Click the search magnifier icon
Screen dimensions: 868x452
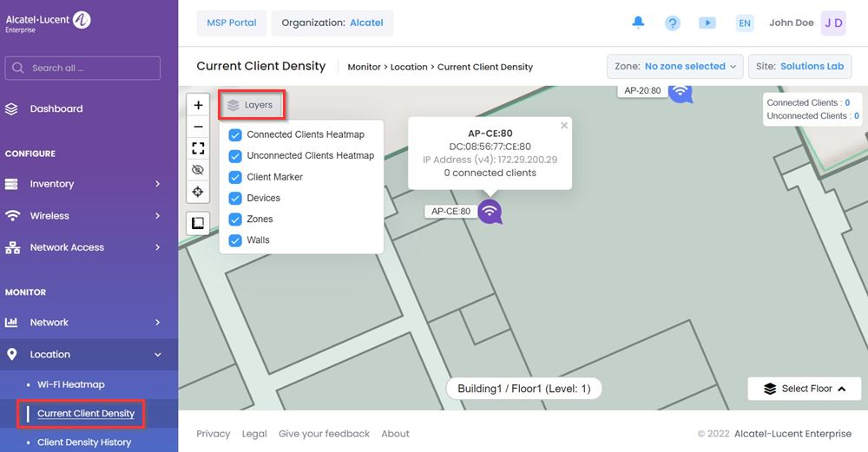point(17,68)
